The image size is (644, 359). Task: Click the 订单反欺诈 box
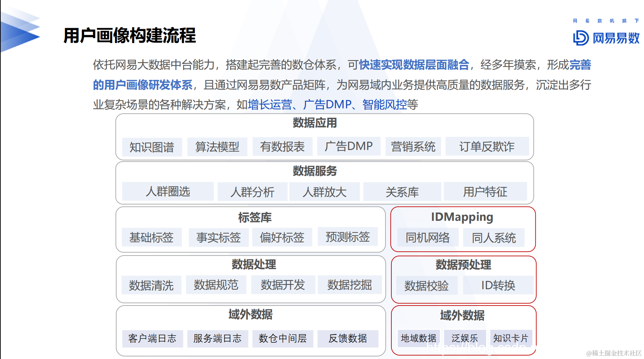(x=487, y=146)
